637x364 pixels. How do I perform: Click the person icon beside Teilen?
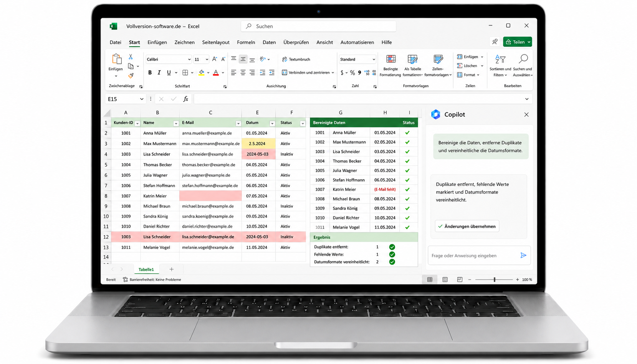[495, 42]
